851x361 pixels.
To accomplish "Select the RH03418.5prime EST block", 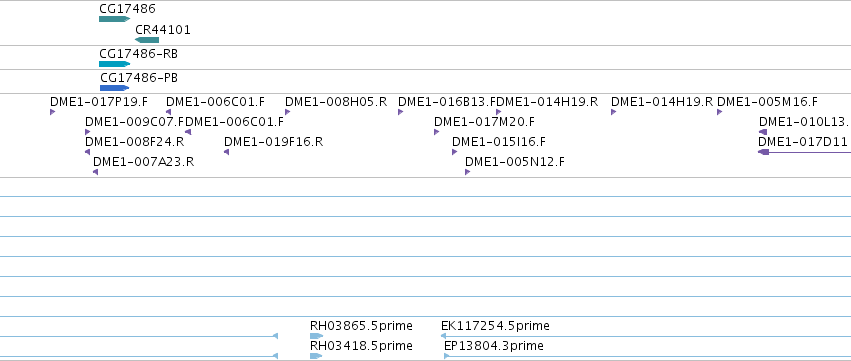I will (x=316, y=356).
